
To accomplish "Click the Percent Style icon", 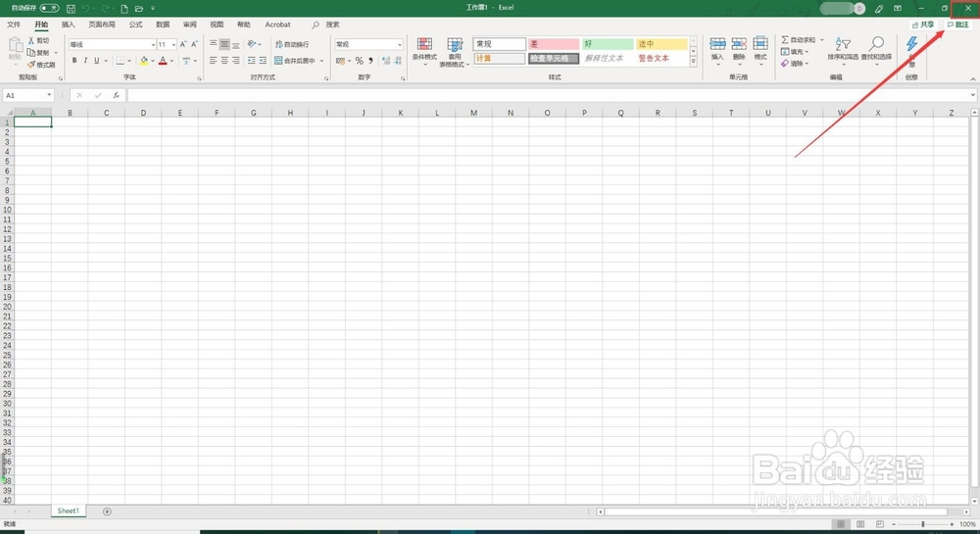I will (360, 61).
